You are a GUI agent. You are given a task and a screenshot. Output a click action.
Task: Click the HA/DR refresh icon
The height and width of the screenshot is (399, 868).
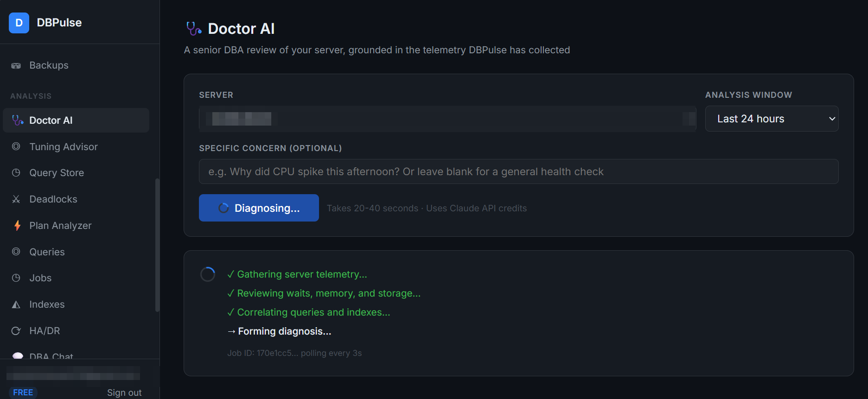coord(16,331)
